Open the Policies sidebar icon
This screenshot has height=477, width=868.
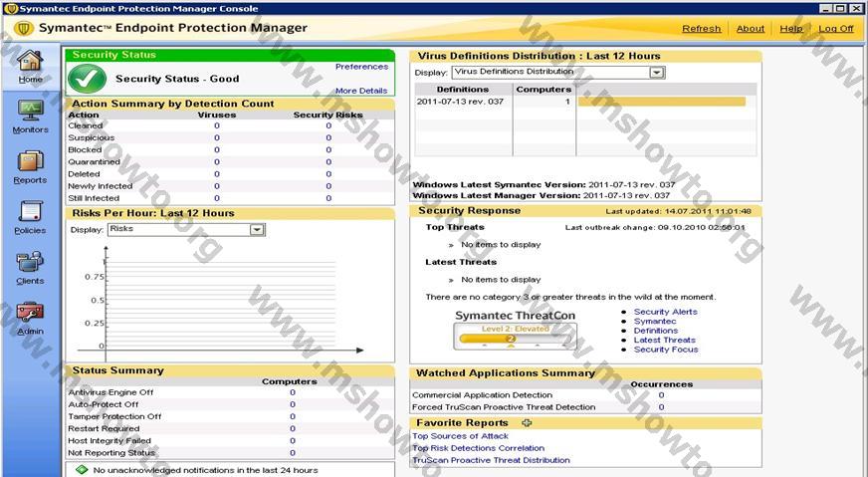click(30, 212)
